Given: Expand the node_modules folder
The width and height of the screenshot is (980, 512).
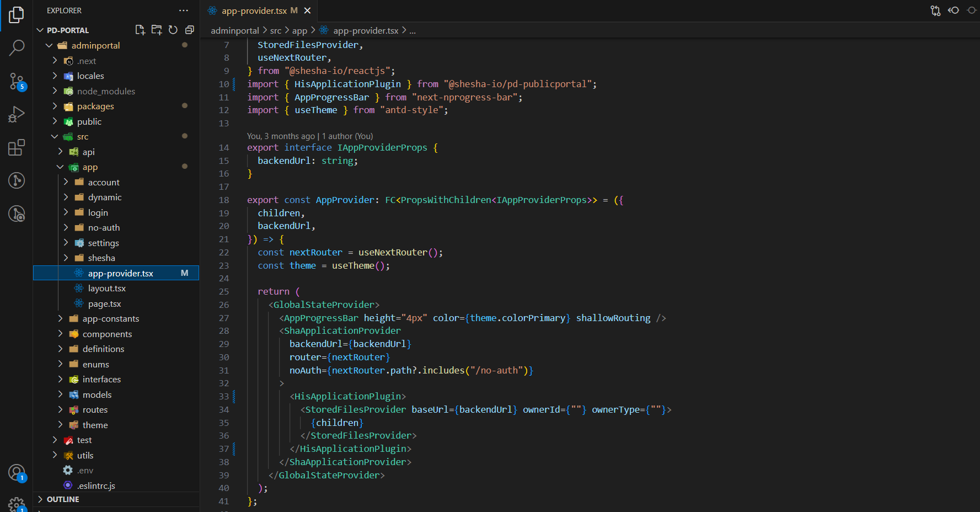Looking at the screenshot, I should (55, 91).
